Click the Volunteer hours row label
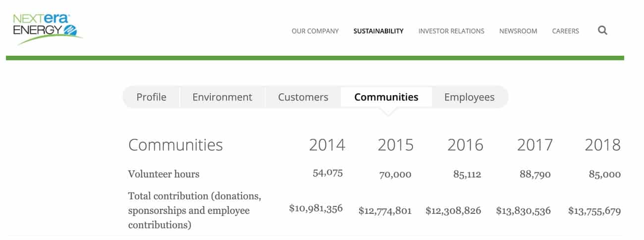 click(164, 174)
